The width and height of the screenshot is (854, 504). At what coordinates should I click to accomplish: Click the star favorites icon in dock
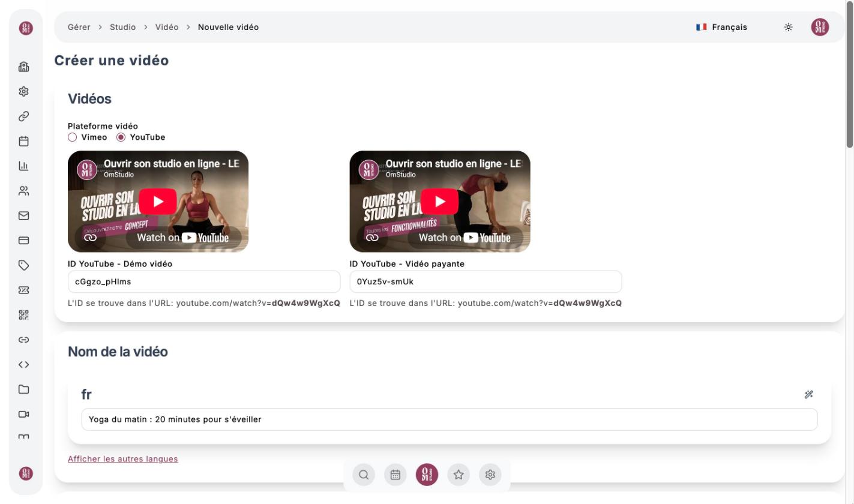pos(459,475)
